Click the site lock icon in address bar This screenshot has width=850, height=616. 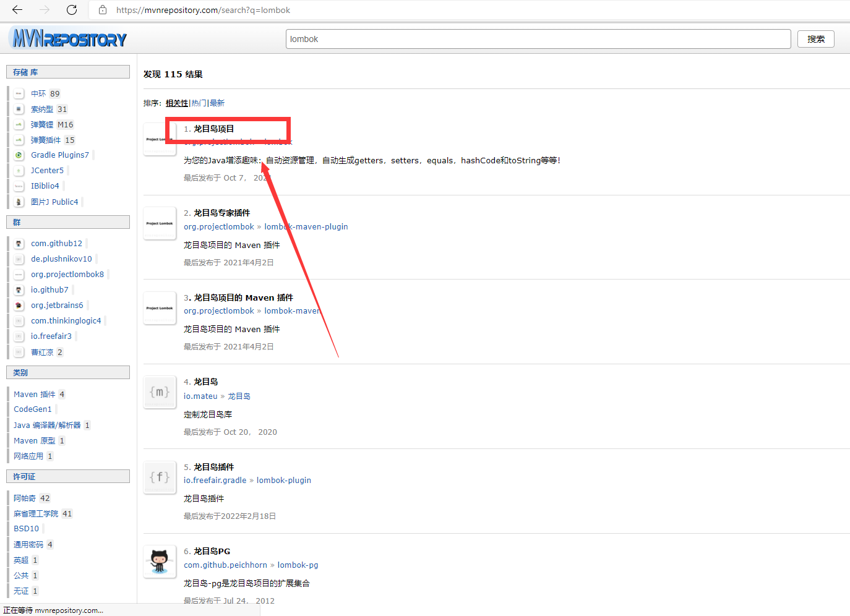point(103,10)
